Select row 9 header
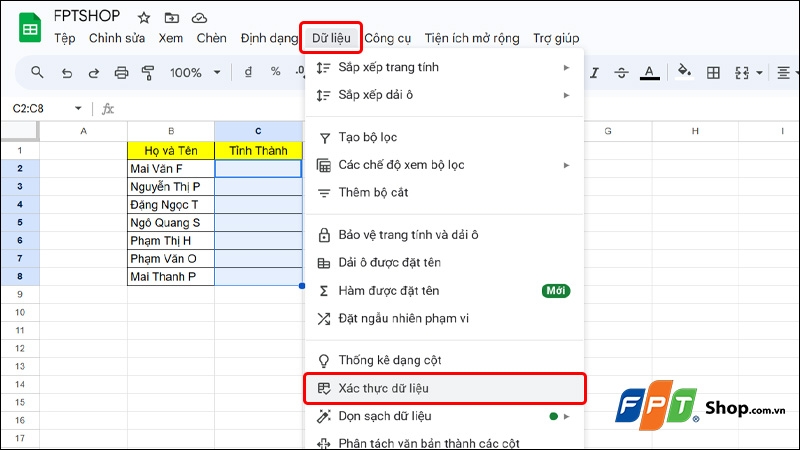 pyautogui.click(x=20, y=294)
